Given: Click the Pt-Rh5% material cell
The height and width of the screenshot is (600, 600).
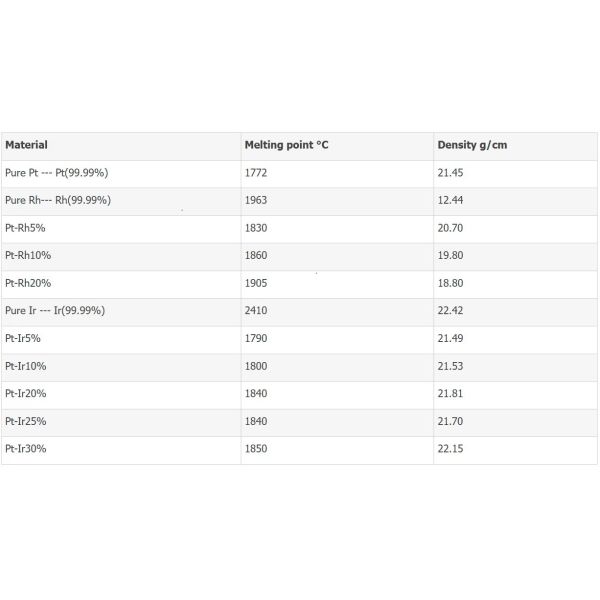Looking at the screenshot, I should (26, 228).
